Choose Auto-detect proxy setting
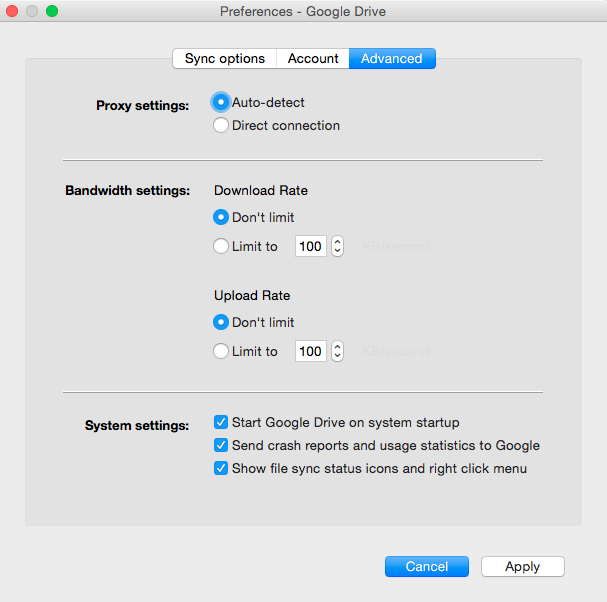The height and width of the screenshot is (602, 607). [221, 103]
